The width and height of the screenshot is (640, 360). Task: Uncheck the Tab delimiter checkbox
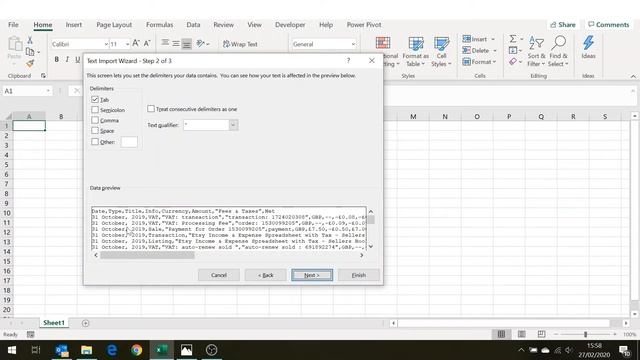(x=95, y=99)
